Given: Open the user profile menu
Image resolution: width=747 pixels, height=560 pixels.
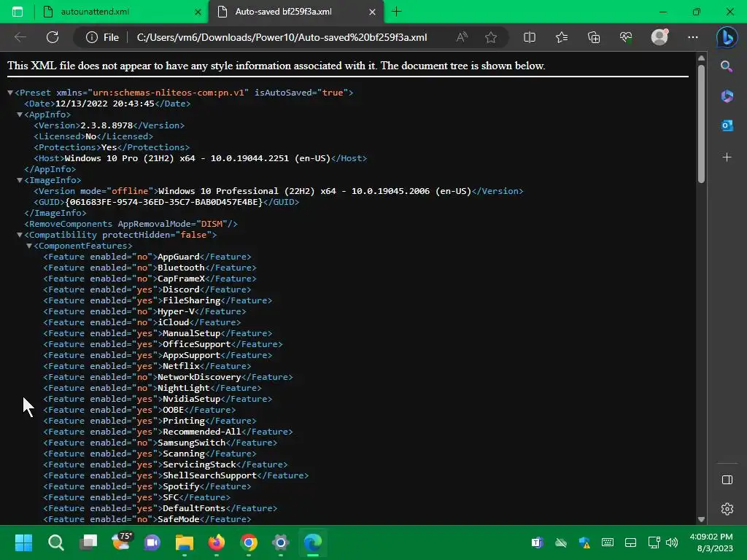Looking at the screenshot, I should [659, 37].
